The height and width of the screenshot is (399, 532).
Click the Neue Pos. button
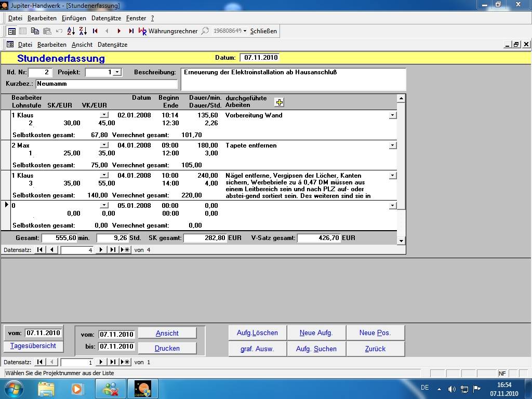[x=375, y=332]
